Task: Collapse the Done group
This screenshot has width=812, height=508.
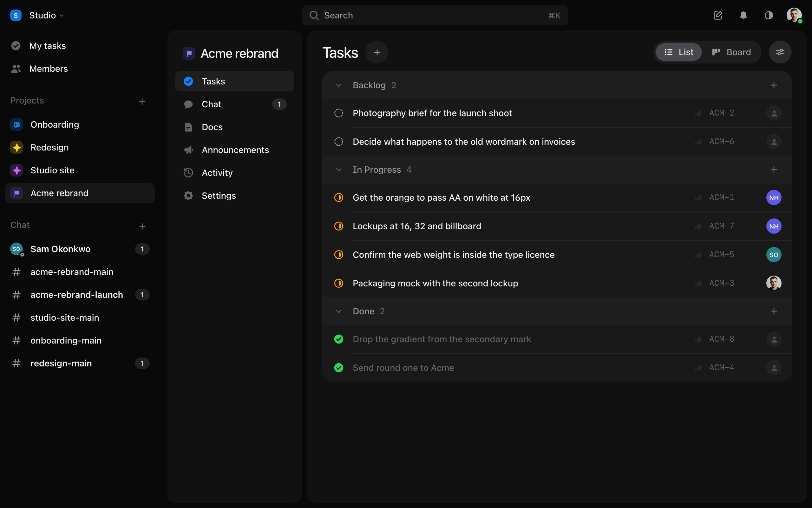Action: coord(338,311)
